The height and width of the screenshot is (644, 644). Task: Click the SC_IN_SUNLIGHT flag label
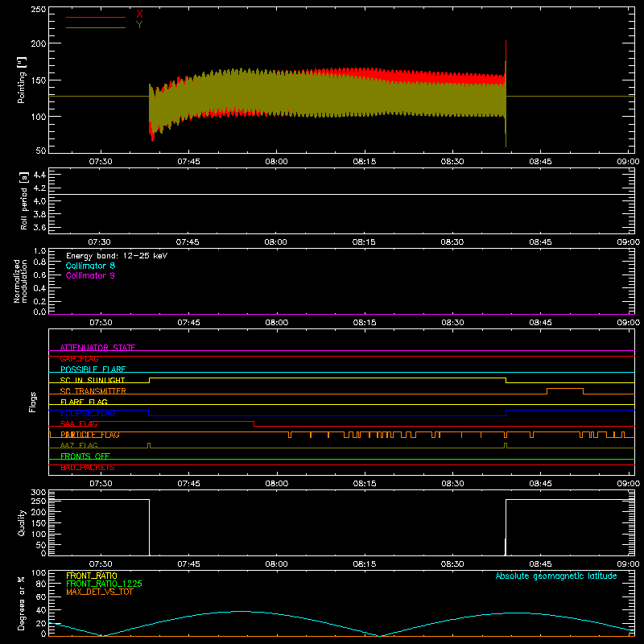pyautogui.click(x=93, y=380)
